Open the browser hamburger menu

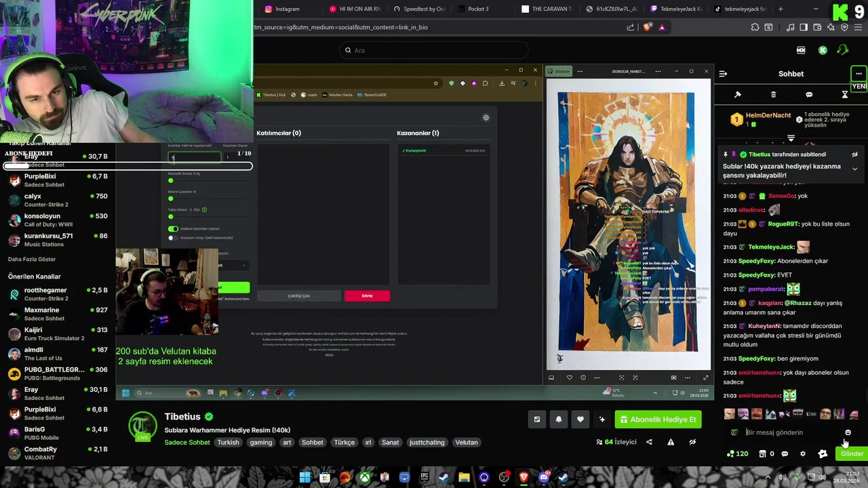click(858, 27)
